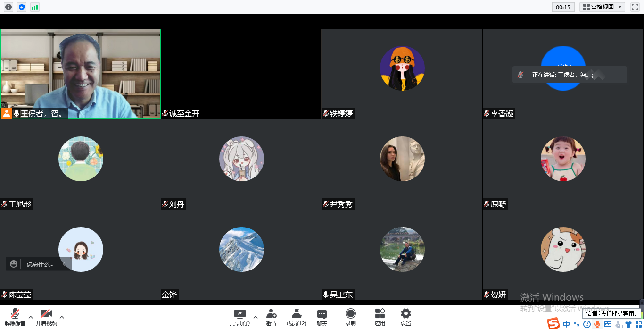Click the 金锋 name label

click(170, 295)
